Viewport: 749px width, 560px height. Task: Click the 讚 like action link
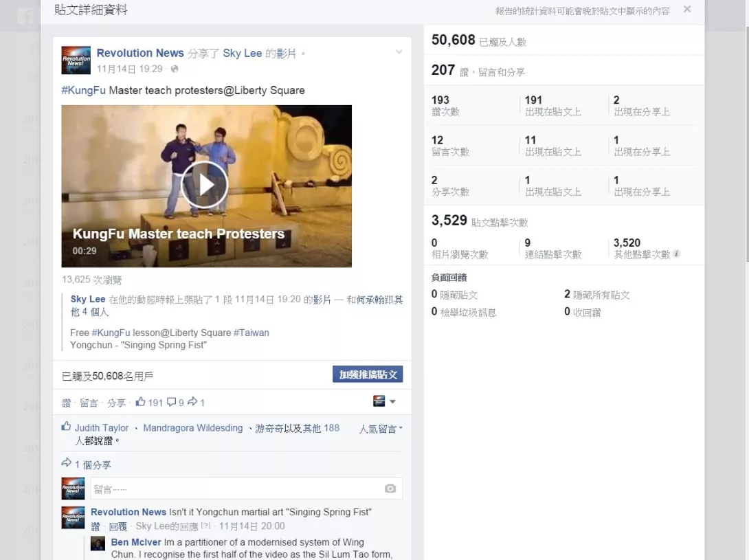67,403
